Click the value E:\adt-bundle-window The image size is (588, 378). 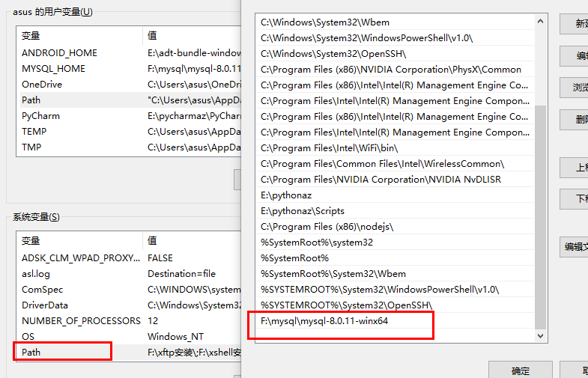(194, 53)
